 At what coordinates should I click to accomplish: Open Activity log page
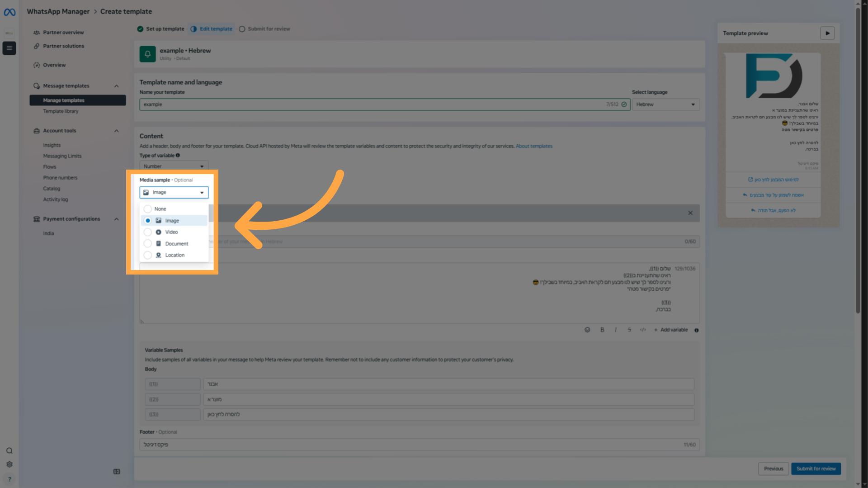click(55, 199)
